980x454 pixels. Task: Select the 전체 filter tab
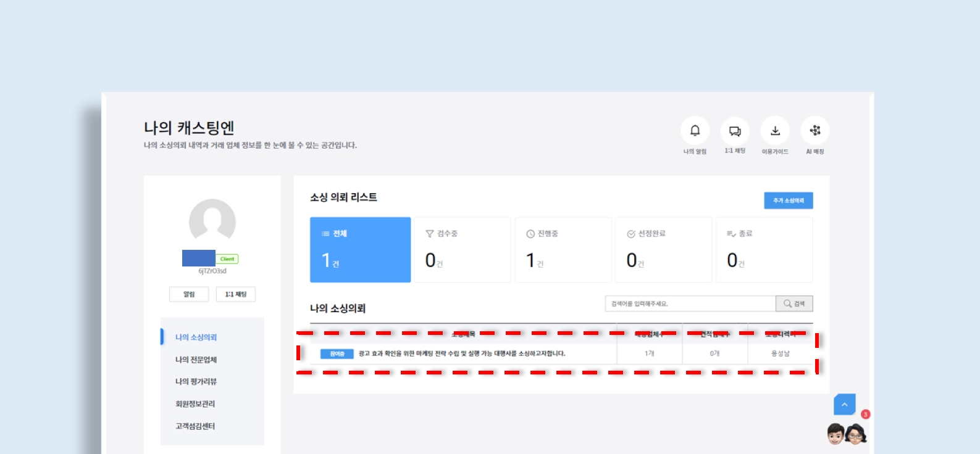[x=360, y=250]
